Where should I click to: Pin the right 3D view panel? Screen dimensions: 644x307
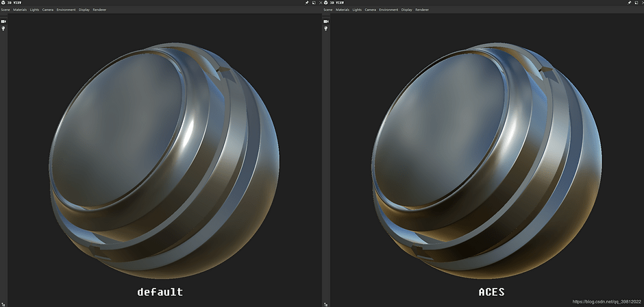click(629, 3)
